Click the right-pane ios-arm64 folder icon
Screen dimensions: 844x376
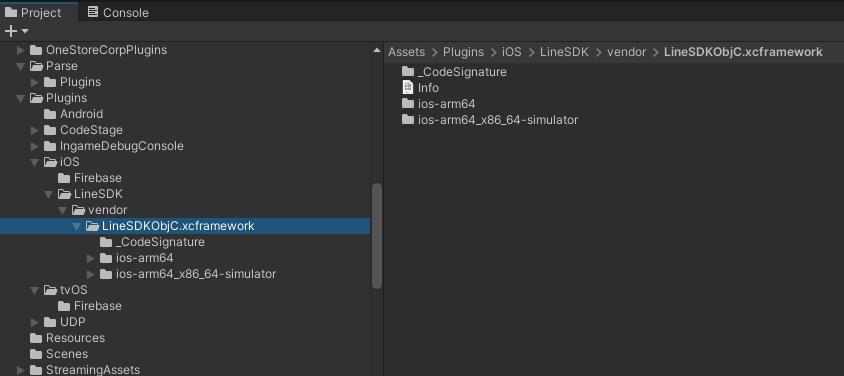(x=408, y=104)
